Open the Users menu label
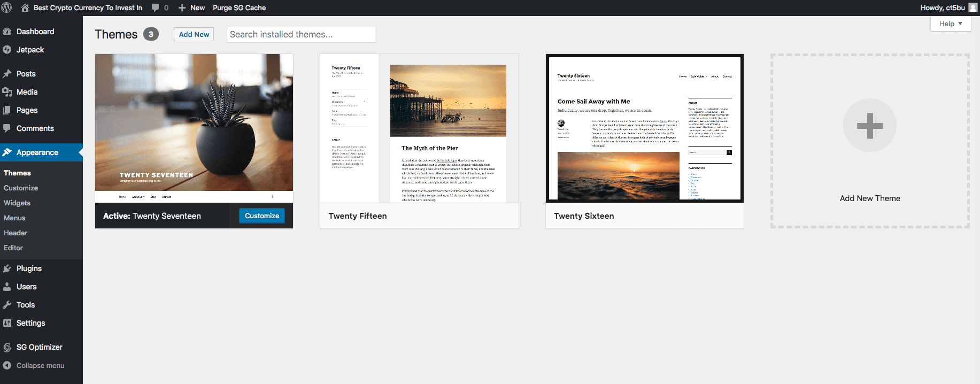 click(x=27, y=287)
